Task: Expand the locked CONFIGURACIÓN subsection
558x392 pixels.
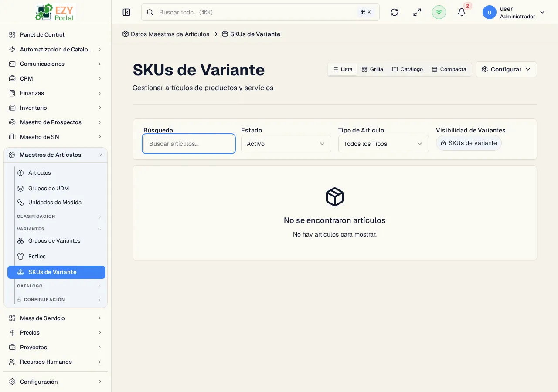Action: 59,300
